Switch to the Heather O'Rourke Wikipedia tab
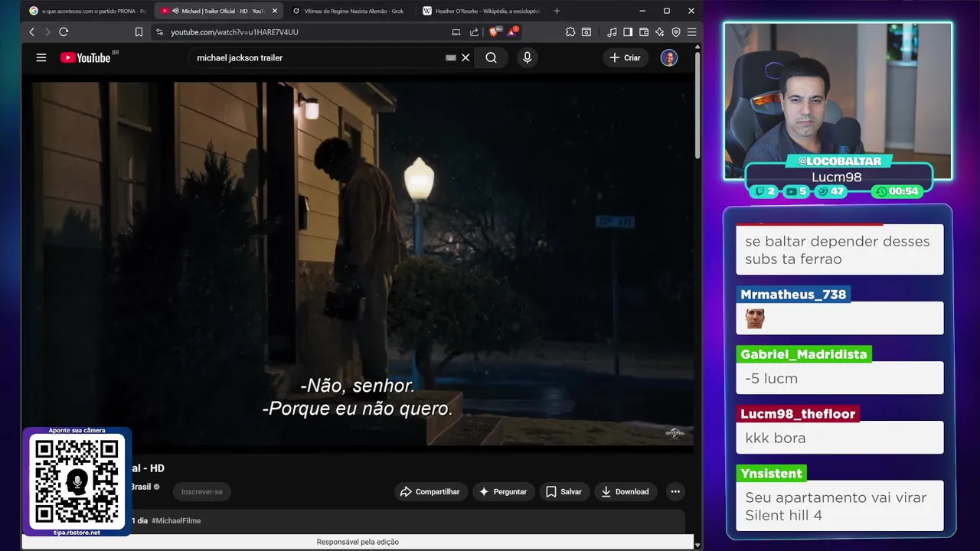The height and width of the screenshot is (551, 980). [x=481, y=11]
